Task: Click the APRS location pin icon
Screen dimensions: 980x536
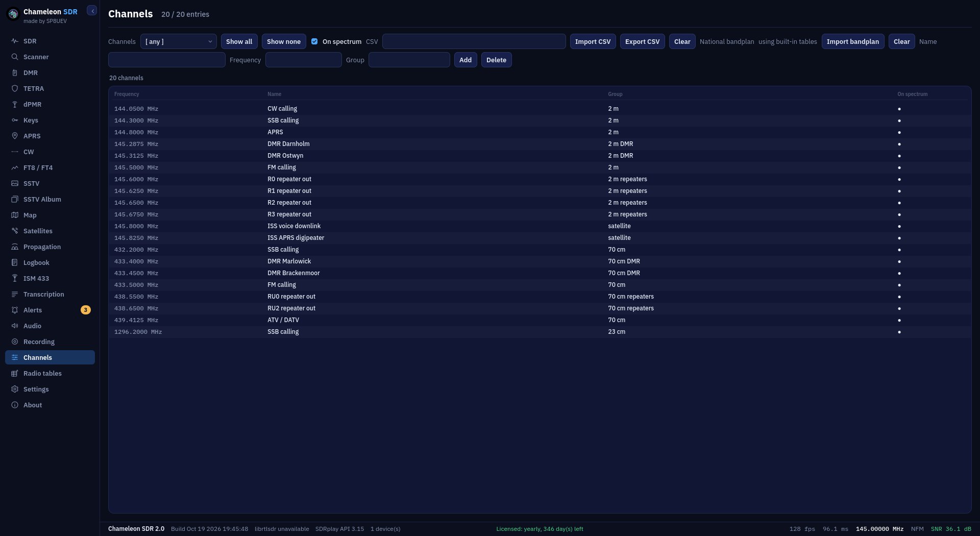Action: [x=15, y=136]
